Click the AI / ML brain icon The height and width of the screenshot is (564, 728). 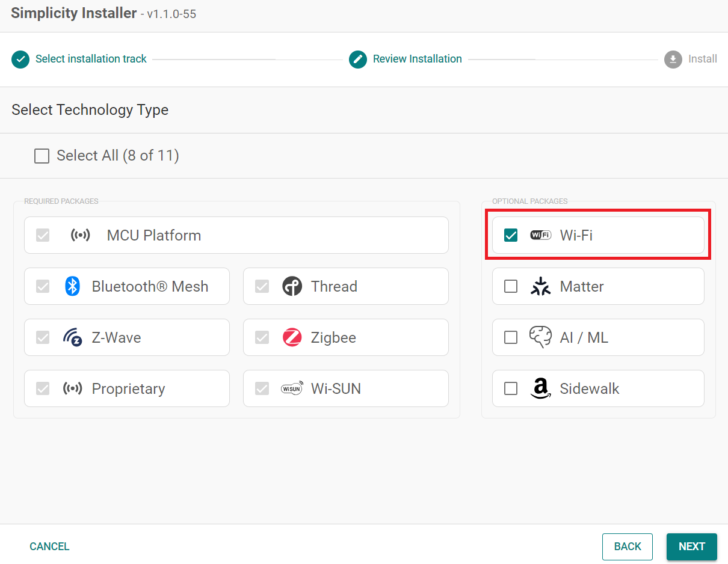541,337
